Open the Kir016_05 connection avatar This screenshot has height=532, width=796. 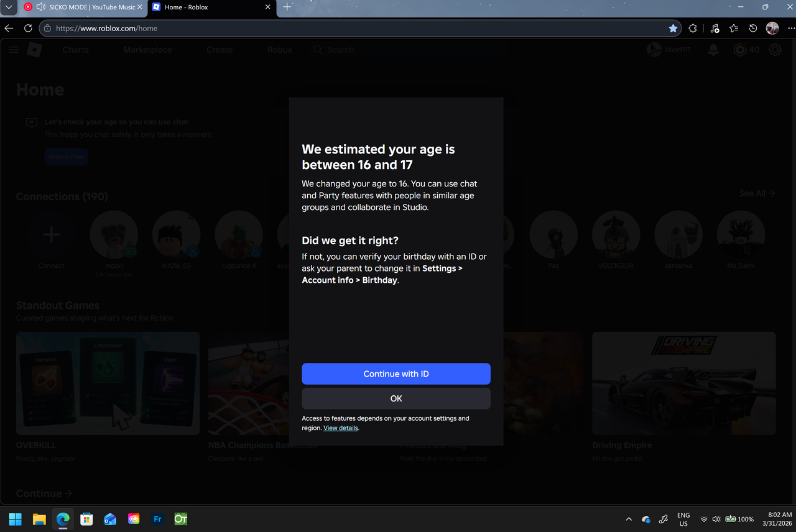[177, 234]
